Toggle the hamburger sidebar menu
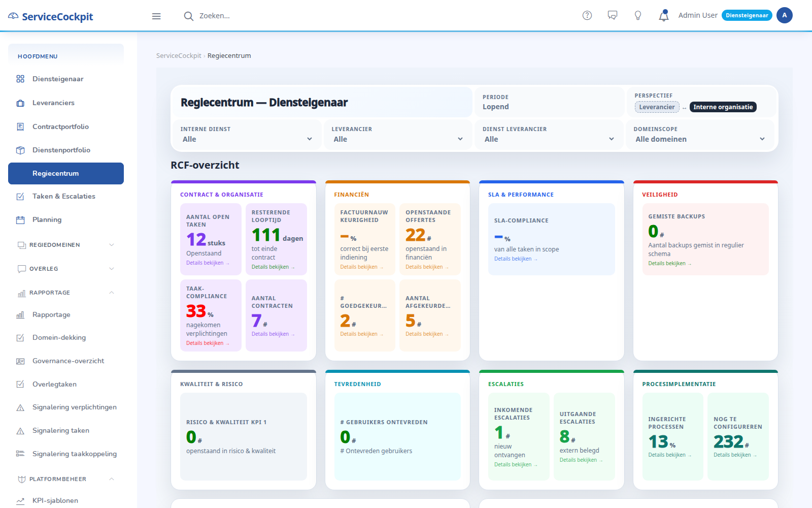Image resolution: width=812 pixels, height=508 pixels. click(x=156, y=16)
